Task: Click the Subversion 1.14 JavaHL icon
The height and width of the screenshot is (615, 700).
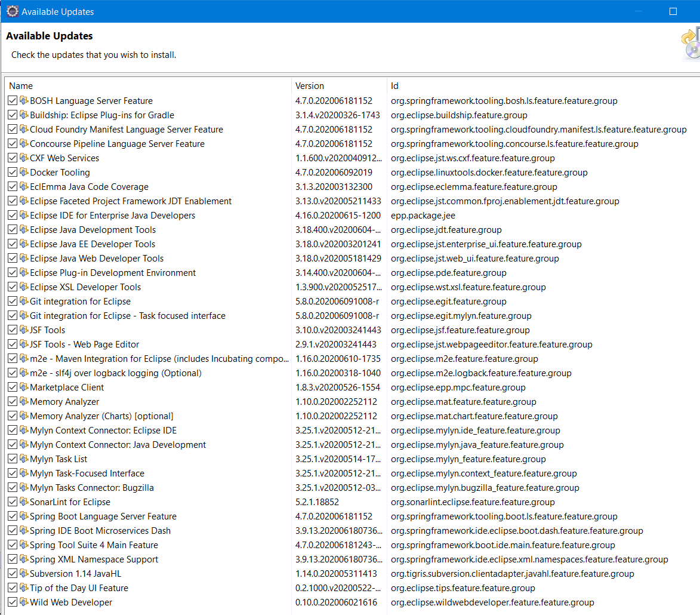Action: coord(24,573)
